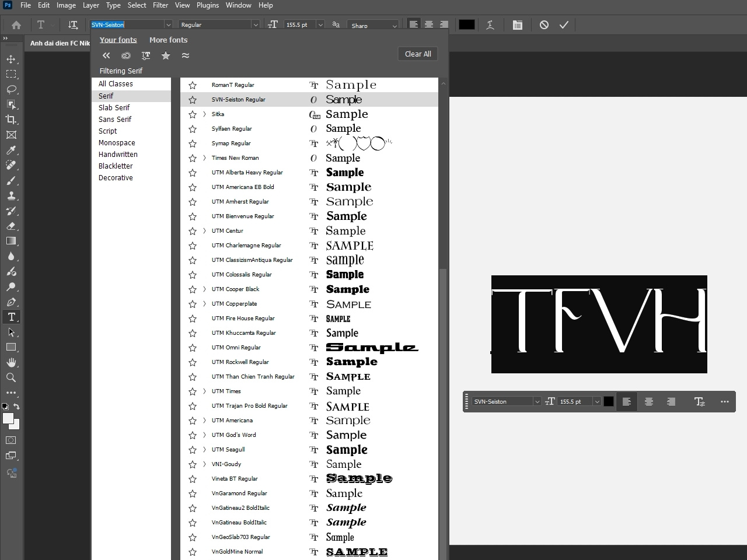Screen dimensions: 747x560
Task: Open the font family dropdown arrow
Action: click(168, 25)
